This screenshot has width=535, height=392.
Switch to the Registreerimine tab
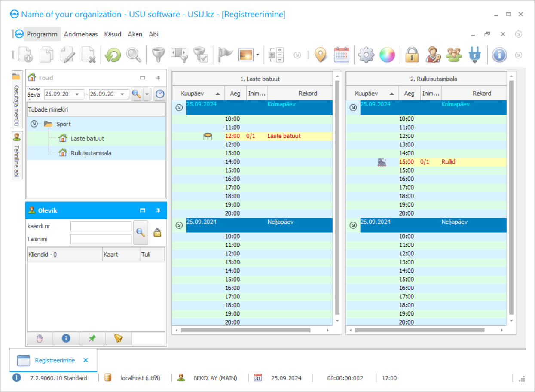[x=55, y=360]
